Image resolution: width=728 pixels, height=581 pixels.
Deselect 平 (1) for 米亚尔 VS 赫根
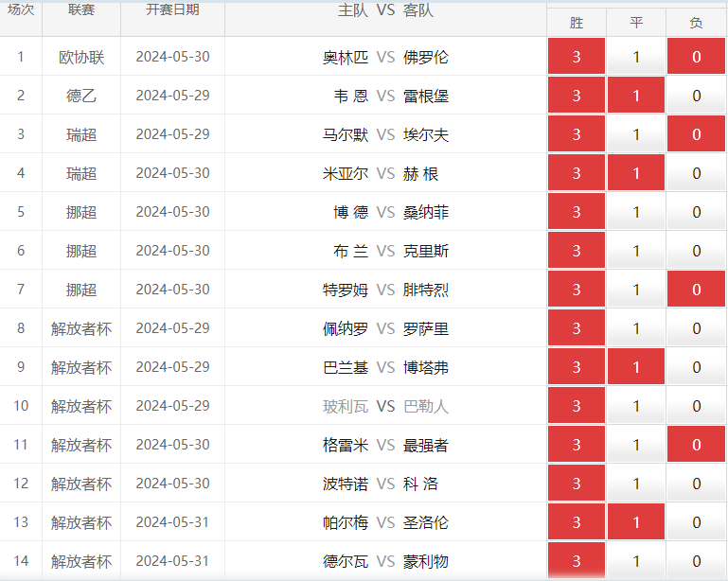636,173
